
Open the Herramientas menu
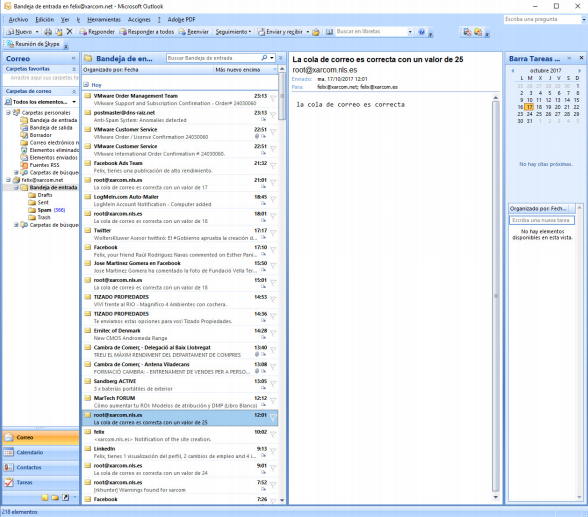(104, 19)
